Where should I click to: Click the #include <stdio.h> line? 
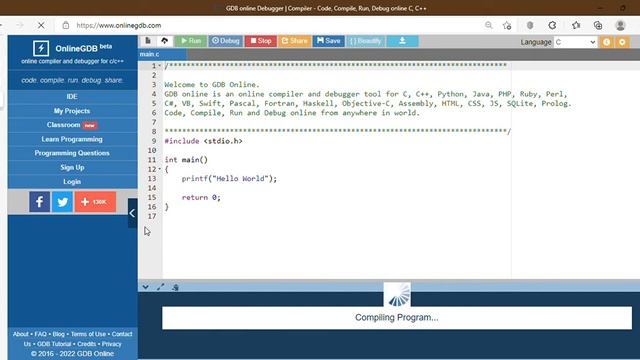tap(203, 141)
